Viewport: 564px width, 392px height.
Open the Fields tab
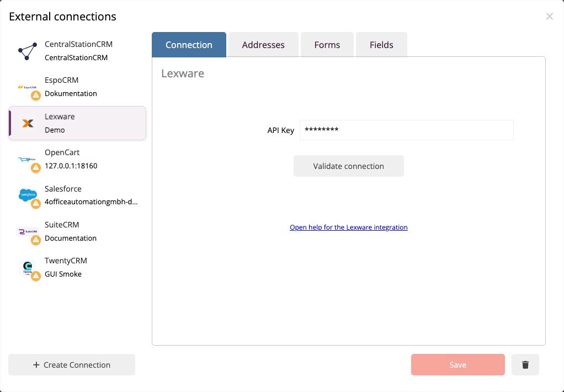click(381, 45)
